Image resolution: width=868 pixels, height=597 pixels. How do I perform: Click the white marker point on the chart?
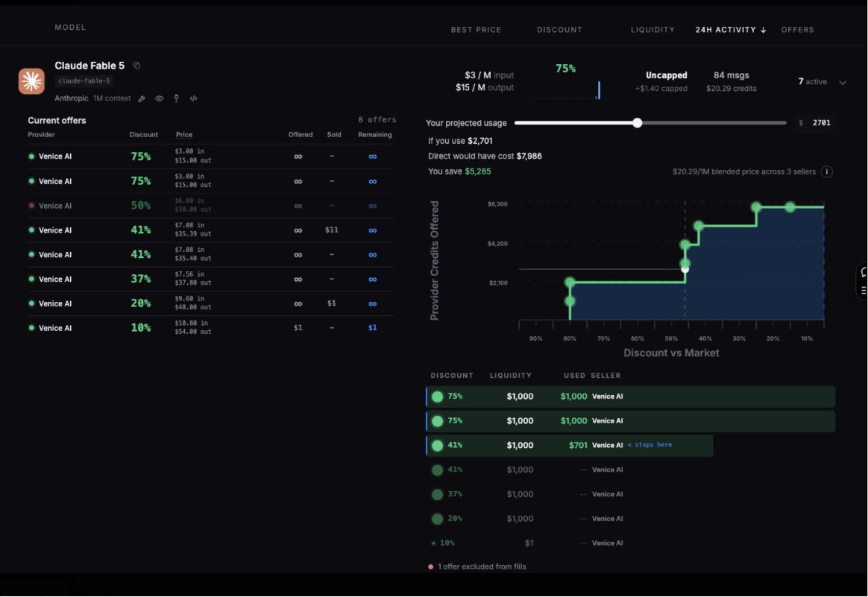(685, 270)
